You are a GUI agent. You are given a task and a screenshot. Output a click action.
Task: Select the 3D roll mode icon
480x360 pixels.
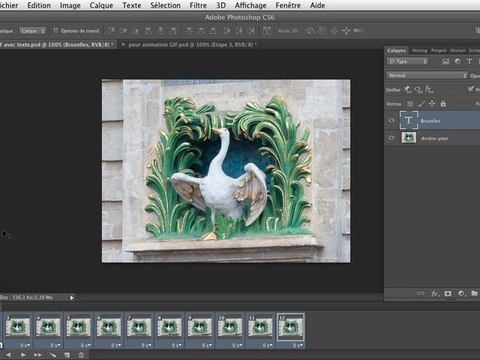(322, 31)
